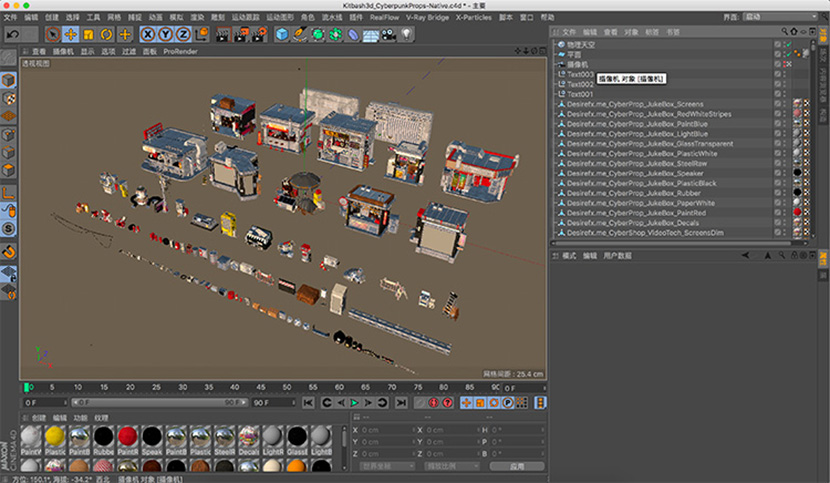Toggle visibility of JukeBox_Screens object
The image size is (830, 483).
pos(784,104)
